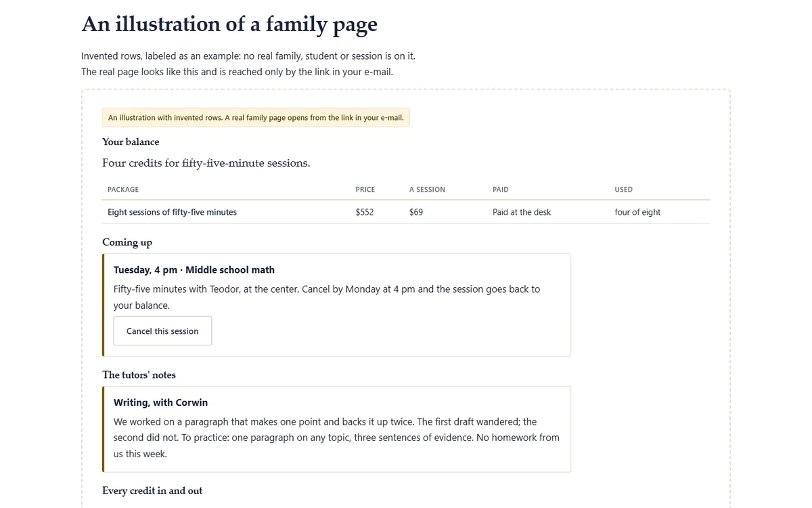Select 'Eight sessions of fifty-five minutes' cell
The height and width of the screenshot is (508, 812).
click(173, 212)
